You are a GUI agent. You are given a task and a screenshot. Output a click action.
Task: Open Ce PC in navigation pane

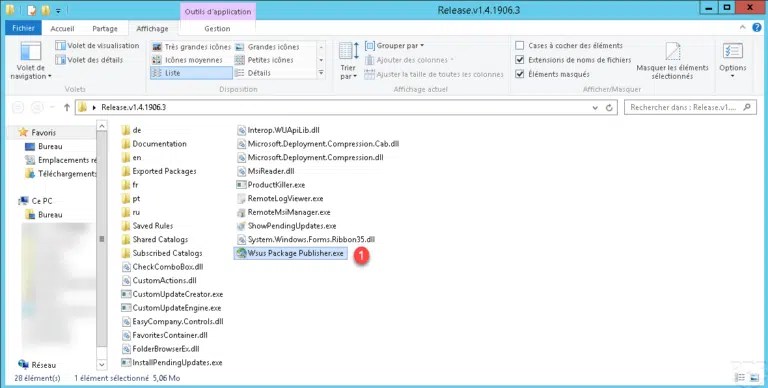coord(42,201)
